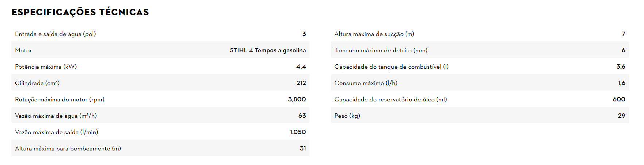
Task: Select the Altura máxima para bombeamento label
Action: pyautogui.click(x=68, y=148)
